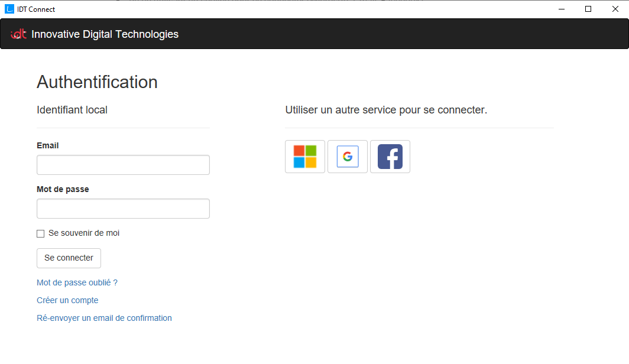
Task: Click the bold 'Email' field label
Action: point(48,145)
